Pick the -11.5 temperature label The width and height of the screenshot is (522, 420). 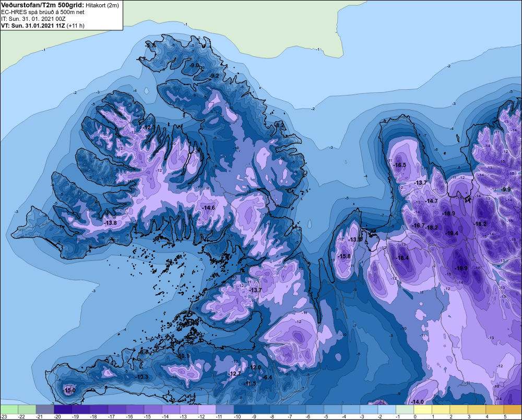250,383
